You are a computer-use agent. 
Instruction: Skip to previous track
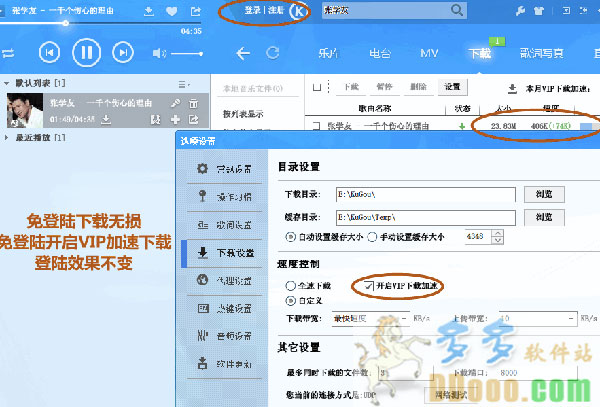pos(49,52)
